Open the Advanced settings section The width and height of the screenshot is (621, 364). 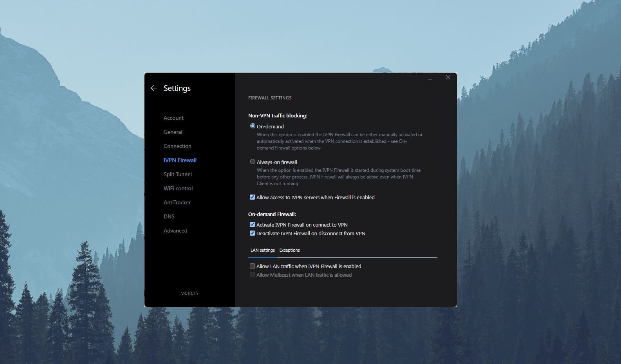pyautogui.click(x=175, y=231)
